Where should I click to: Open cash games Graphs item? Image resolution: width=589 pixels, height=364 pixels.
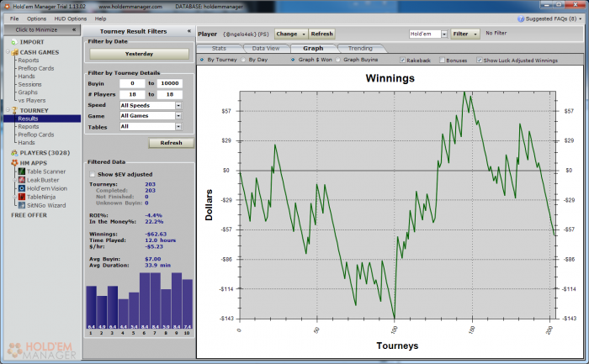28,92
